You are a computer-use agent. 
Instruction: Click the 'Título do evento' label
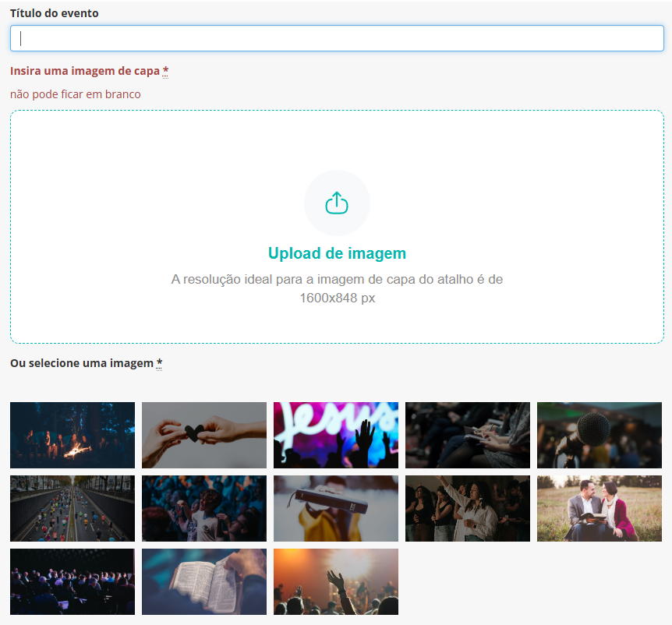pos(55,13)
